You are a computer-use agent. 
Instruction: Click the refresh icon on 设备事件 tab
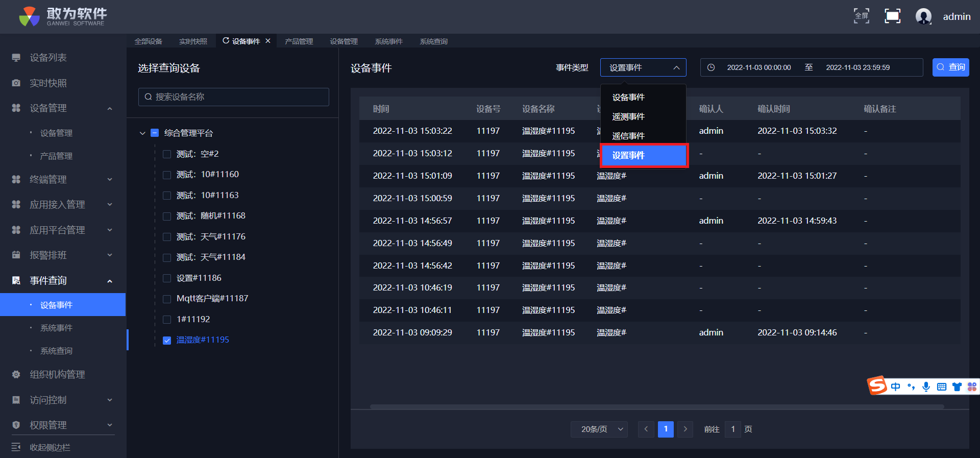tap(226, 41)
